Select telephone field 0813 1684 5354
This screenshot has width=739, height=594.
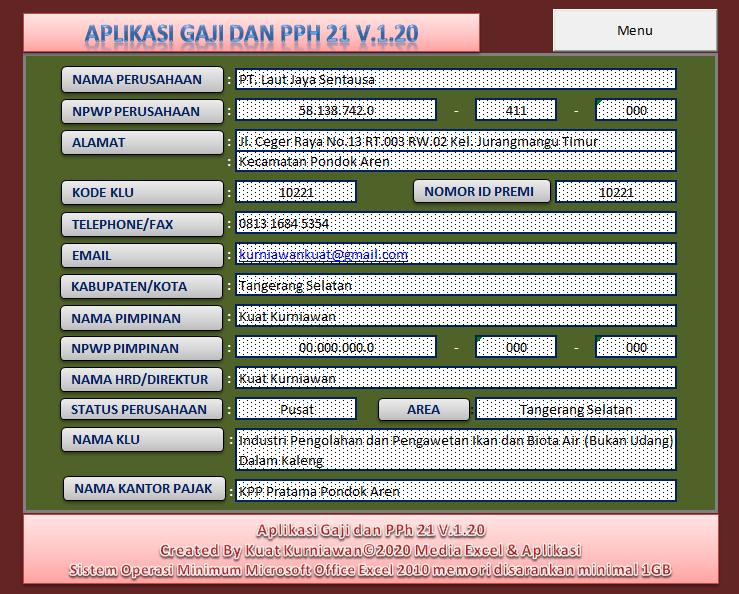[456, 223]
